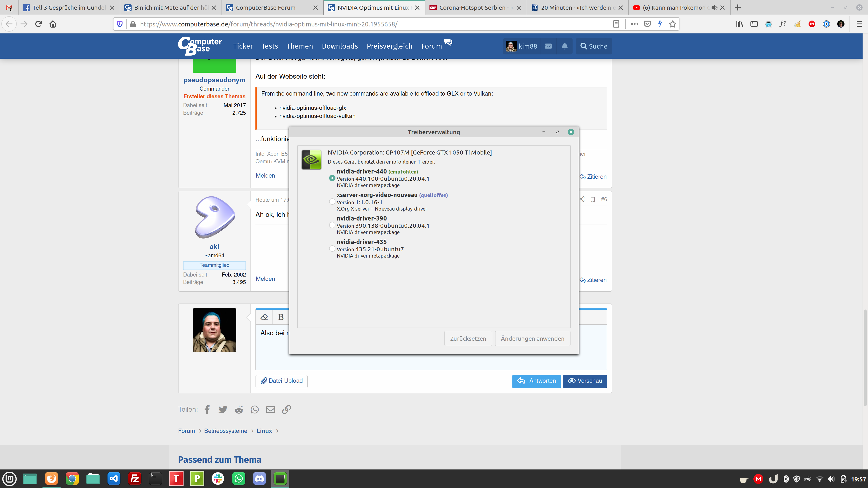
Task: Bookmark this page with the star icon
Action: pos(672,24)
